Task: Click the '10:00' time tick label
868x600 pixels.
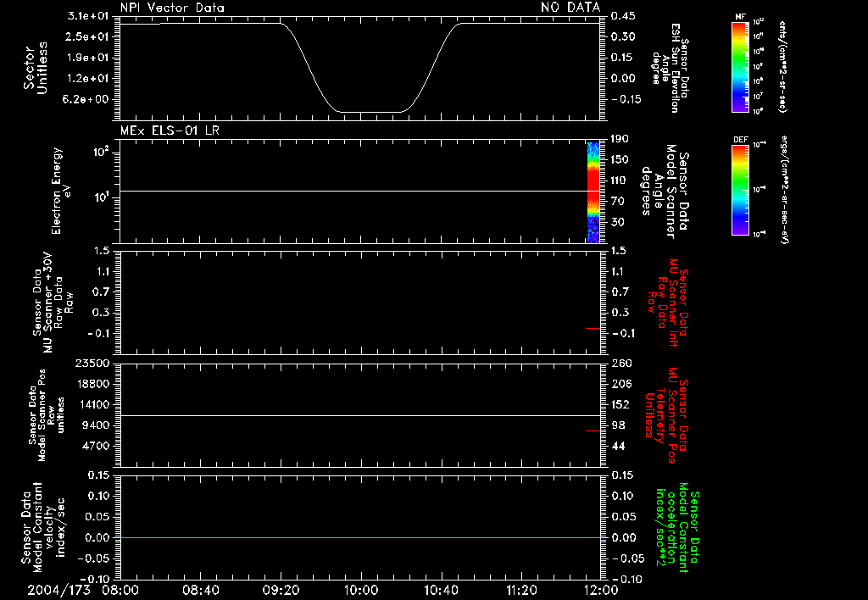Action: click(360, 590)
